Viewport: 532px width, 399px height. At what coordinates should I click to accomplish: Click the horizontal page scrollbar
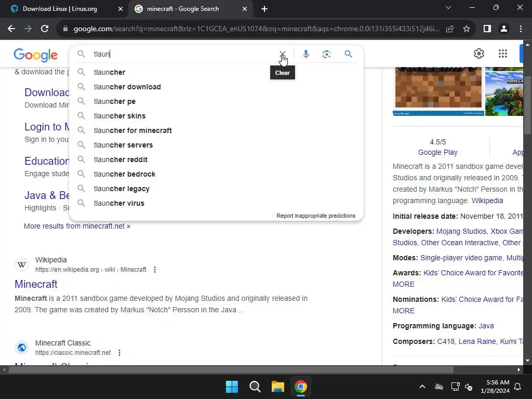(231, 369)
